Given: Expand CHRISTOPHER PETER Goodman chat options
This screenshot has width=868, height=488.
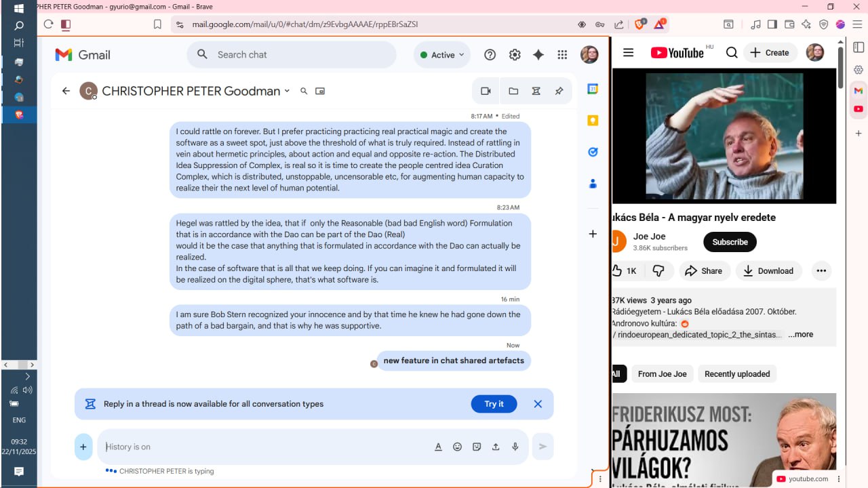Looking at the screenshot, I should coord(287,91).
